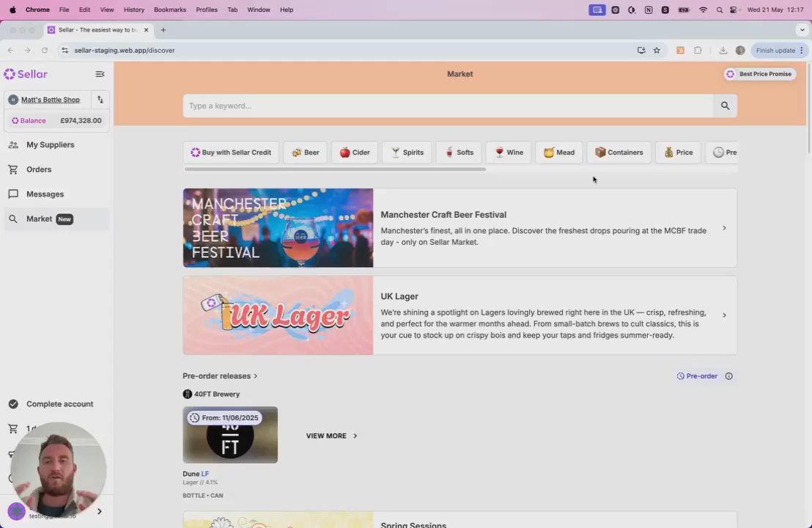
Task: Filter by Spirits category
Action: [407, 153]
